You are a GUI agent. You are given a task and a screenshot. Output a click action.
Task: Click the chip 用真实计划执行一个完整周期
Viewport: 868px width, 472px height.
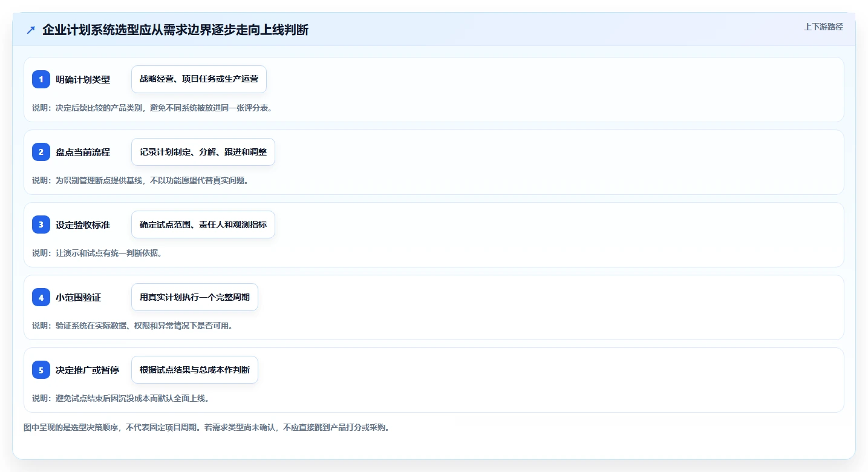[x=195, y=297]
